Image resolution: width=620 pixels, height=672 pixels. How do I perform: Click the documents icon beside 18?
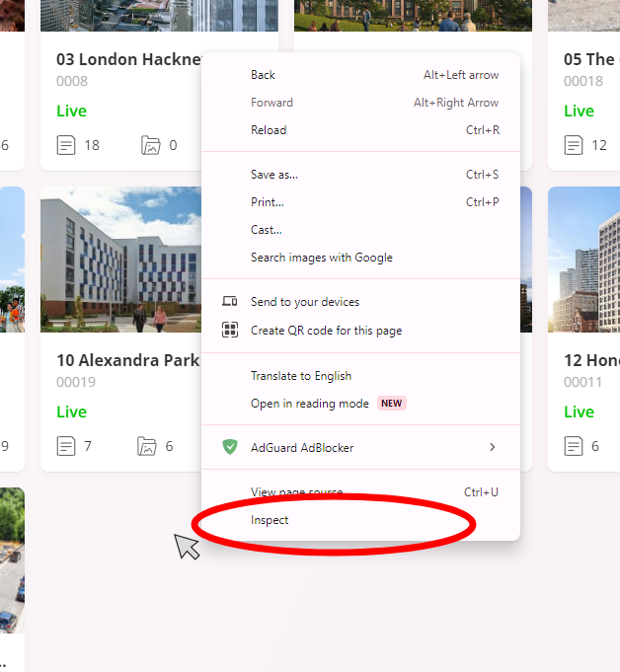[66, 145]
